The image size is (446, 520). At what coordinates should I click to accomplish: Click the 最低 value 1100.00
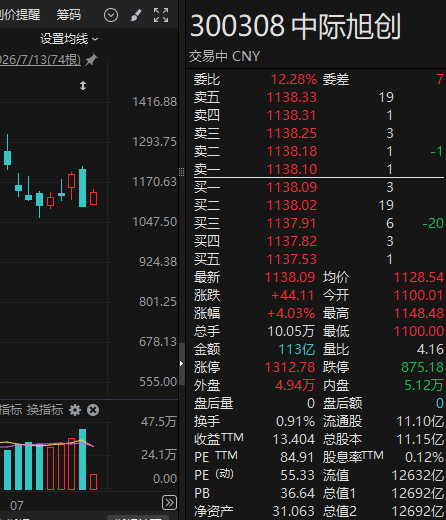tap(419, 331)
